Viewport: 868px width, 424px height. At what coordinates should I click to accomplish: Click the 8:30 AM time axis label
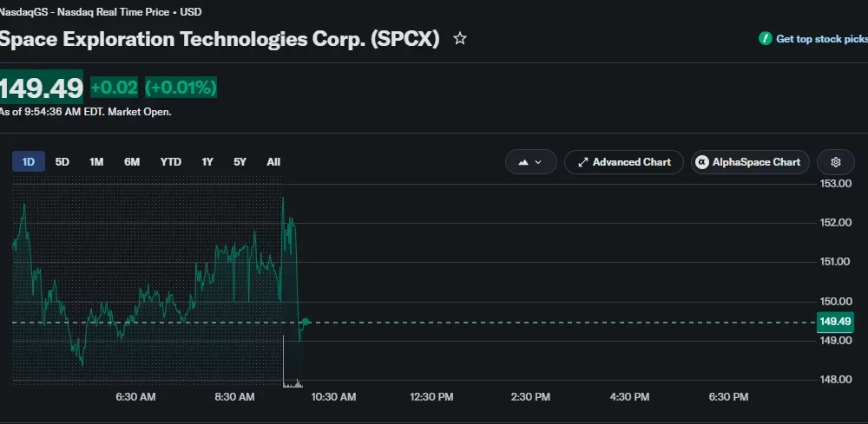tap(234, 397)
